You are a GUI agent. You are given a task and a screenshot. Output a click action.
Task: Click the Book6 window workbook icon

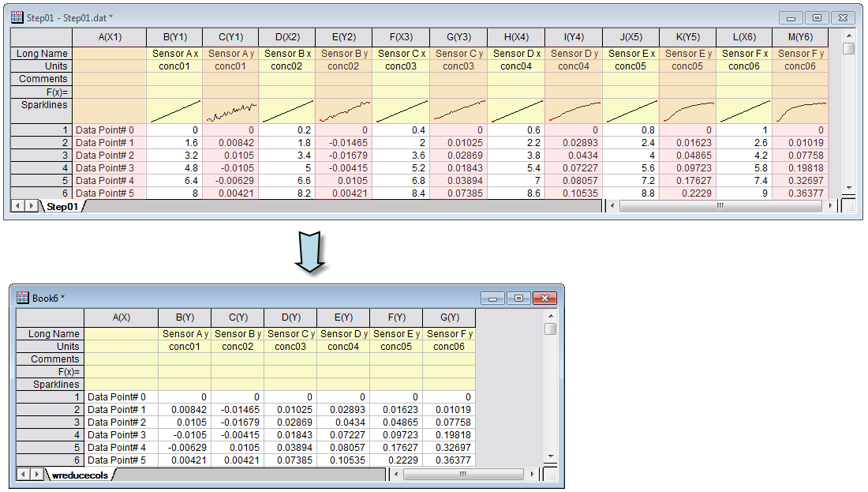[23, 298]
